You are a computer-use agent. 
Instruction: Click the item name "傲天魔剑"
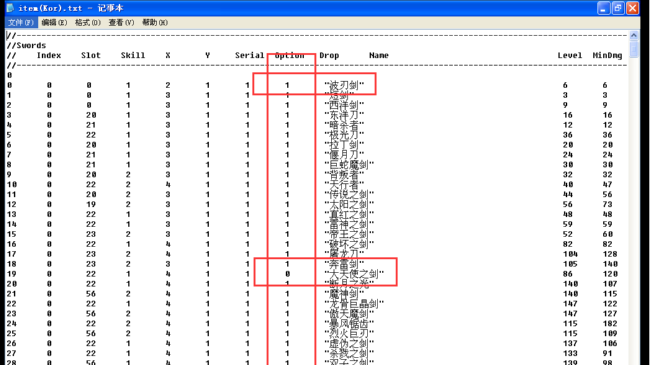pyautogui.click(x=349, y=314)
